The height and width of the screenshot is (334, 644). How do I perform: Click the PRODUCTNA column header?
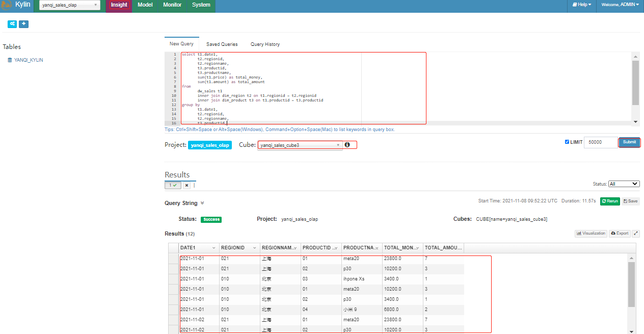click(362, 248)
